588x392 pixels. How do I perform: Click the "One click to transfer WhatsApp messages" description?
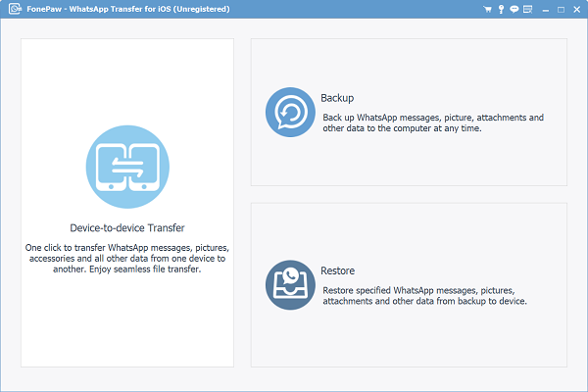pyautogui.click(x=127, y=259)
